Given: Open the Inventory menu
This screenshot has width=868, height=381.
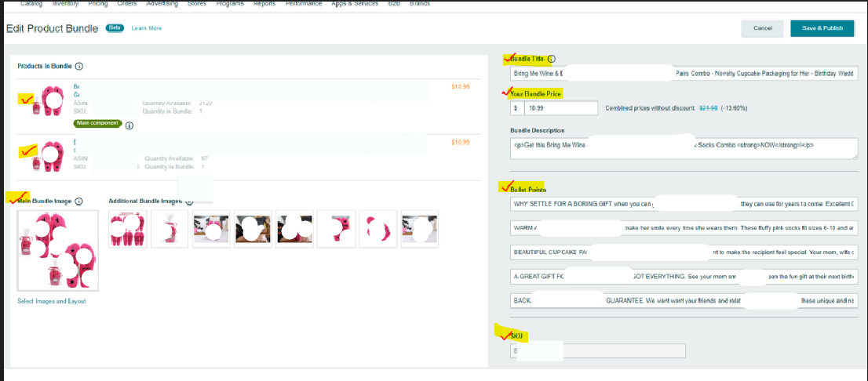Looking at the screenshot, I should (65, 3).
